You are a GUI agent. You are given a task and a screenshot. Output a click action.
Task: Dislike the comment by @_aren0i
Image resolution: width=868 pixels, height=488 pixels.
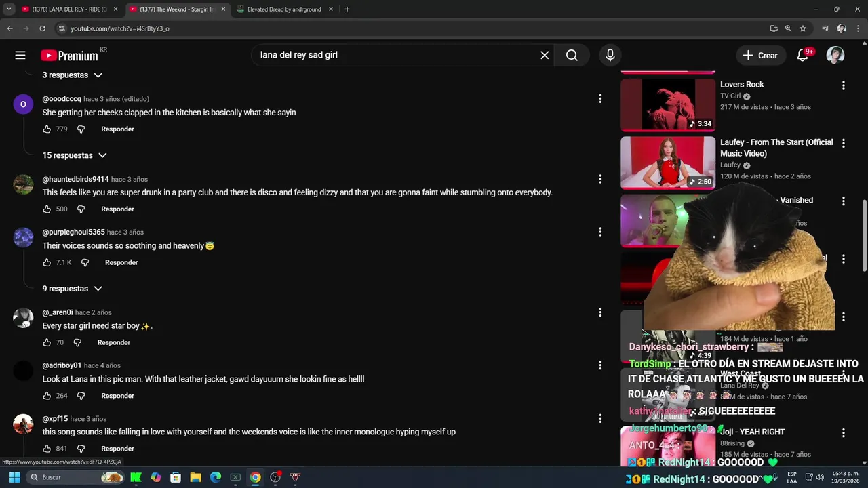pos(77,343)
